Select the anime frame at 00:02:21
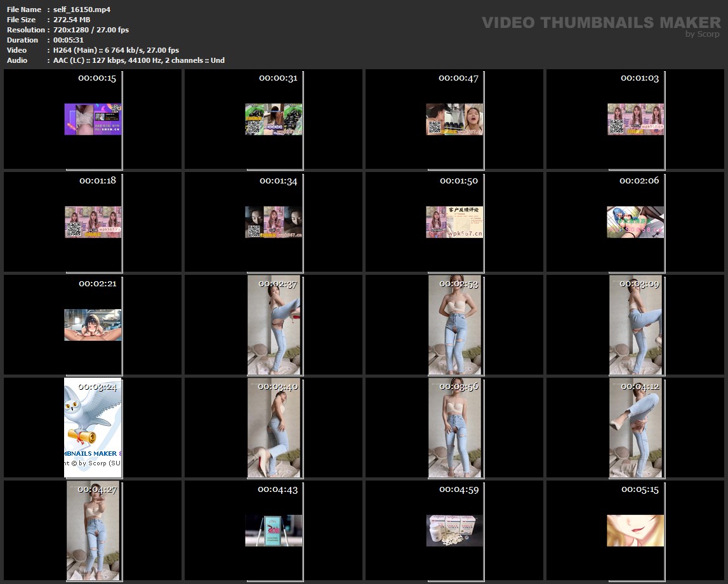Screen dimensions: 728x584 point(93,325)
